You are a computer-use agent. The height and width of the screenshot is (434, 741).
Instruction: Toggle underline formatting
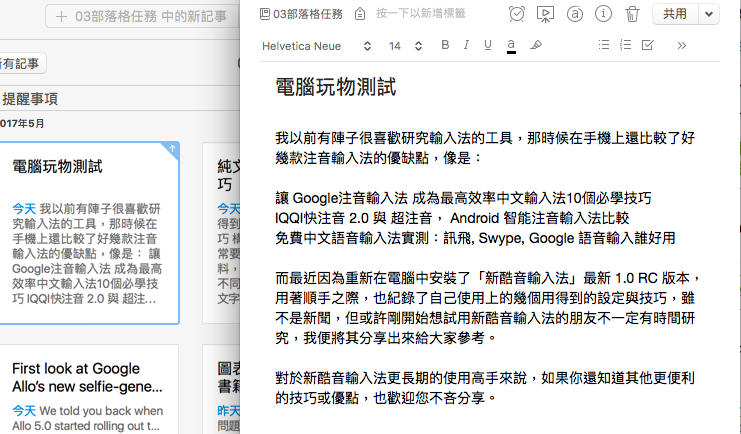[488, 45]
